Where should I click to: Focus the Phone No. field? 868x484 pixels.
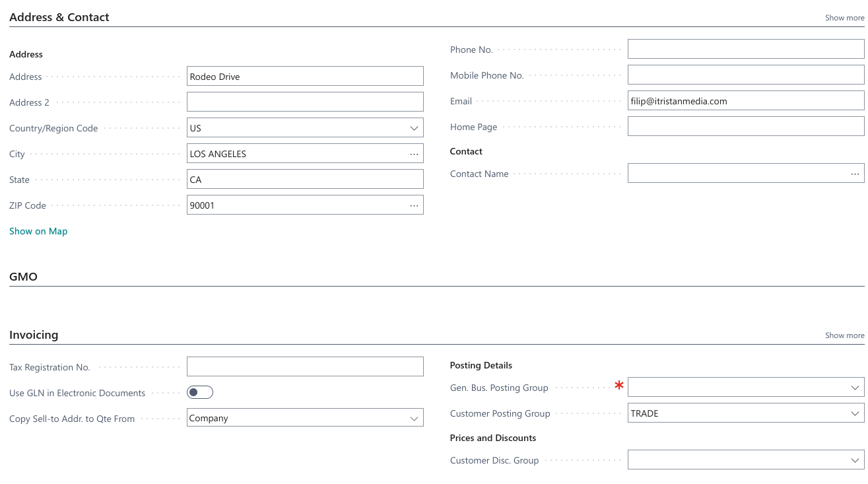[x=746, y=49]
